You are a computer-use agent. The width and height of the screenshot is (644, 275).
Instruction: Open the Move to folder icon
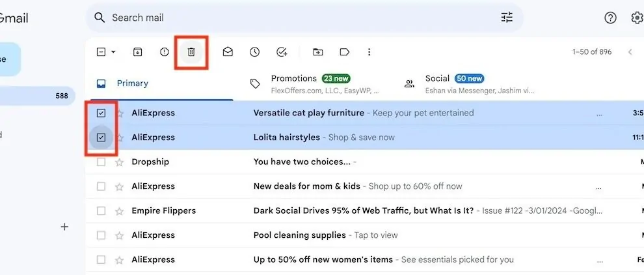pos(317,52)
